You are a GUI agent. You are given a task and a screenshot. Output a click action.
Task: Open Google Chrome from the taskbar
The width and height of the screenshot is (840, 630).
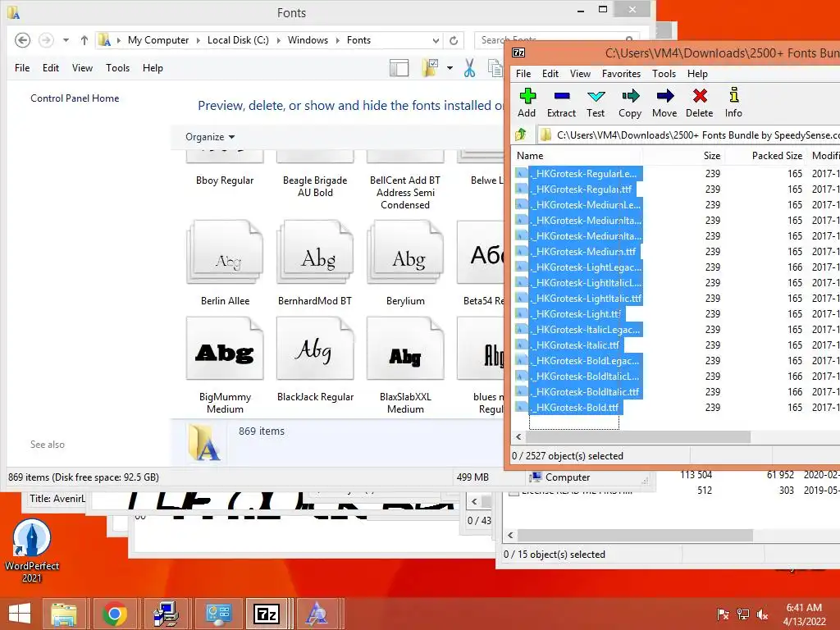click(x=115, y=614)
